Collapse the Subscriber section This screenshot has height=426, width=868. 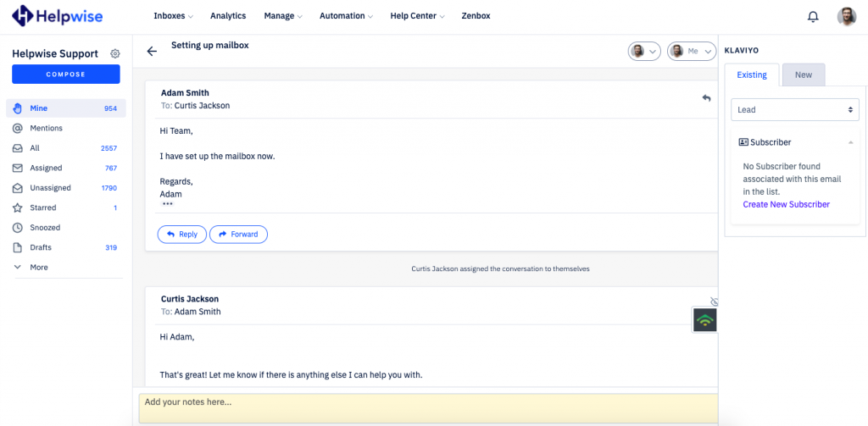tap(850, 142)
